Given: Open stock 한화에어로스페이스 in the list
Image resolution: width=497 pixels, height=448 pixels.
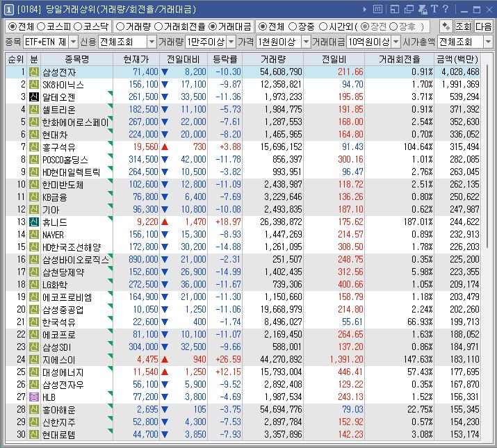Looking at the screenshot, I should [x=76, y=122].
